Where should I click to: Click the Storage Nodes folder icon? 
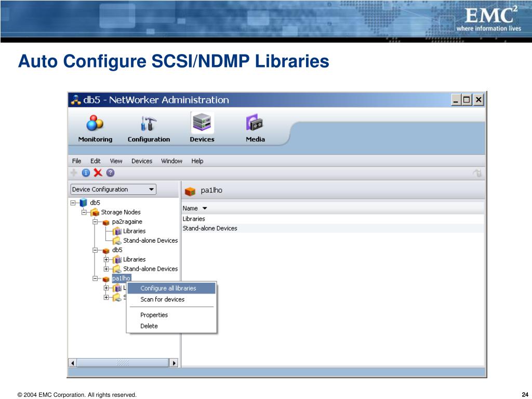pyautogui.click(x=95, y=212)
